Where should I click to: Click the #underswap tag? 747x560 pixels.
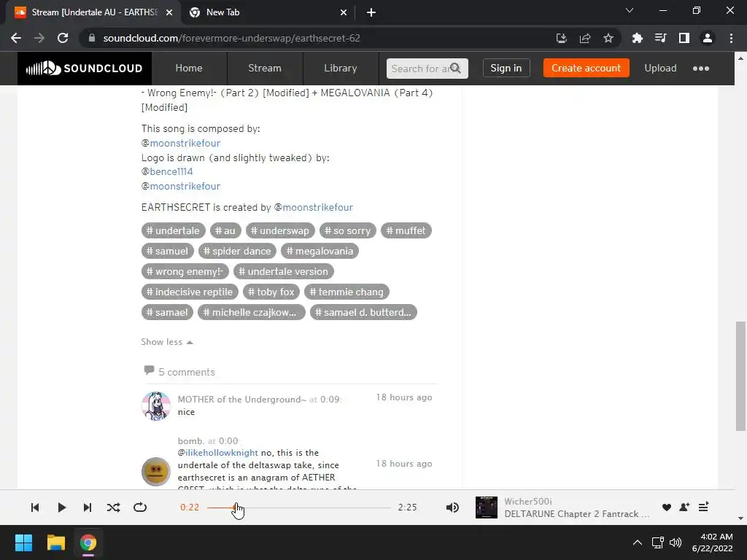pos(280,230)
